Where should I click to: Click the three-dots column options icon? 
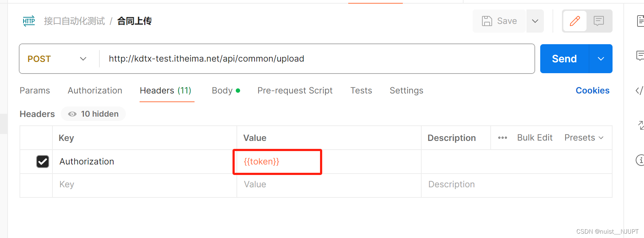click(x=503, y=138)
